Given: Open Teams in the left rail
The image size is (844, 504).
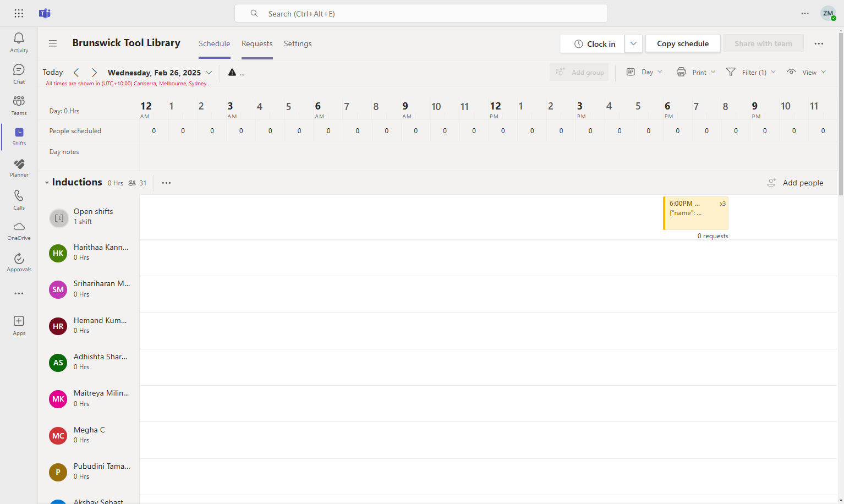Looking at the screenshot, I should point(19,105).
